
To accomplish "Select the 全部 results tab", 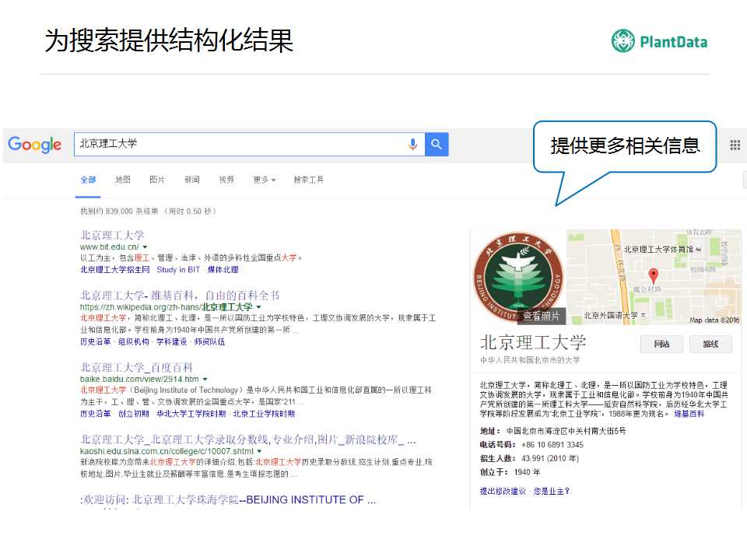I will [88, 180].
